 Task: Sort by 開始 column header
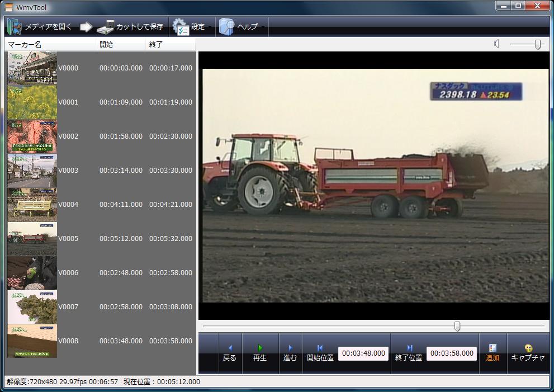tap(106, 45)
